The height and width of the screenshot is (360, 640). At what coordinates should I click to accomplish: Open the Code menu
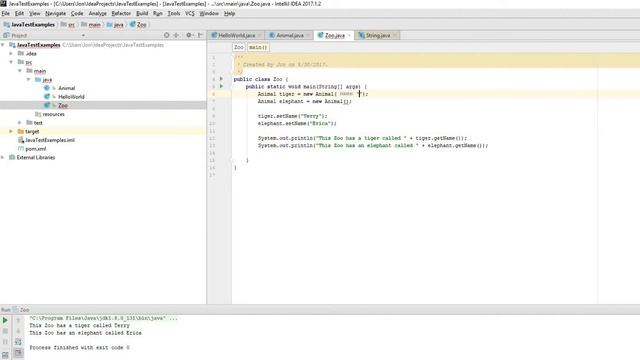click(x=77, y=13)
